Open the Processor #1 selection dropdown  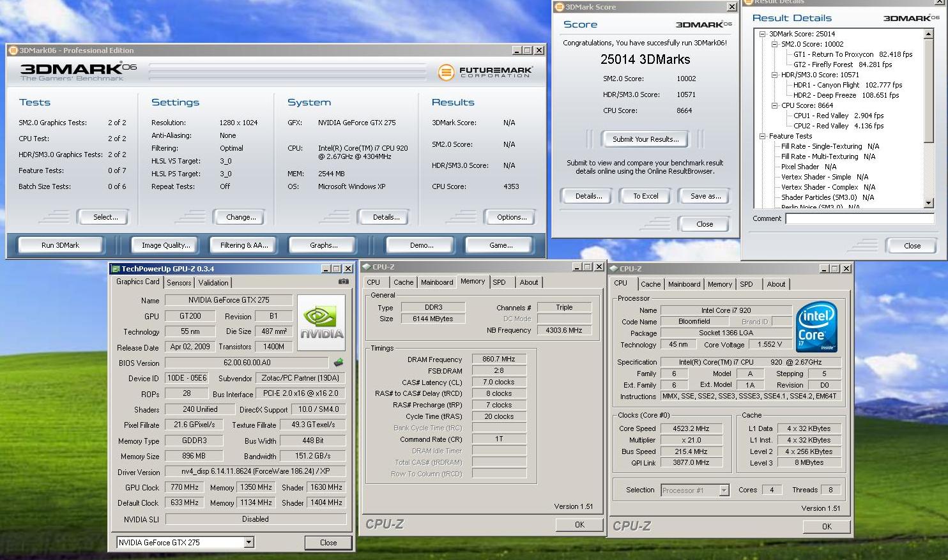coord(724,490)
